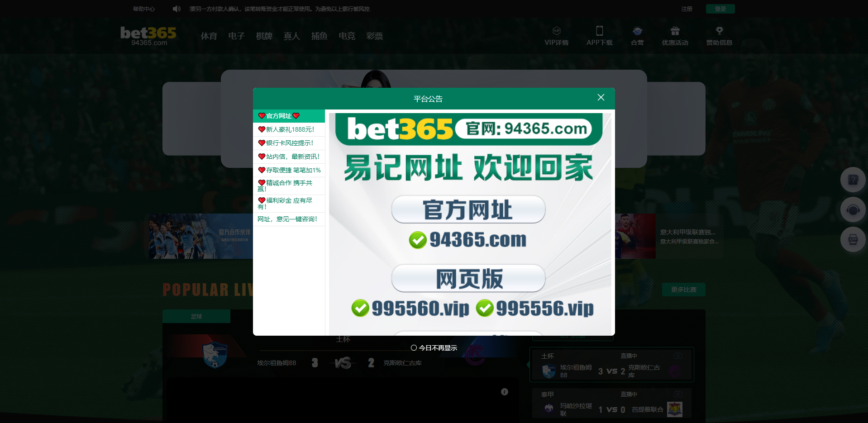This screenshot has height=423, width=868.
Task: Select the 官方网址 announcement tab
Action: pyautogui.click(x=289, y=116)
